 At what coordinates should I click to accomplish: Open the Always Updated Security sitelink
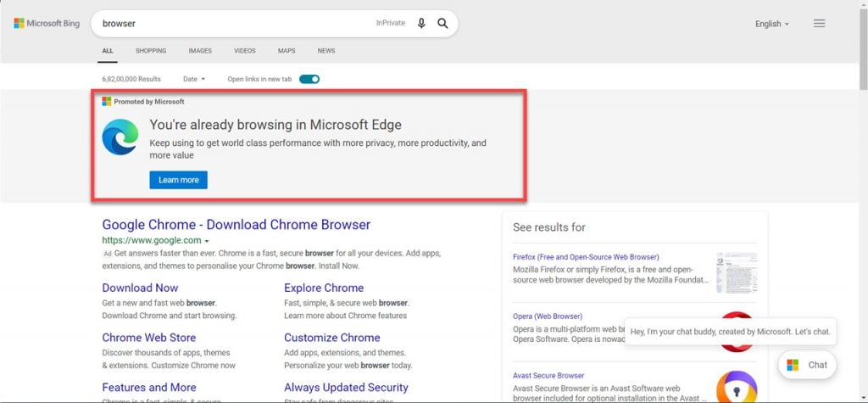[x=346, y=388]
